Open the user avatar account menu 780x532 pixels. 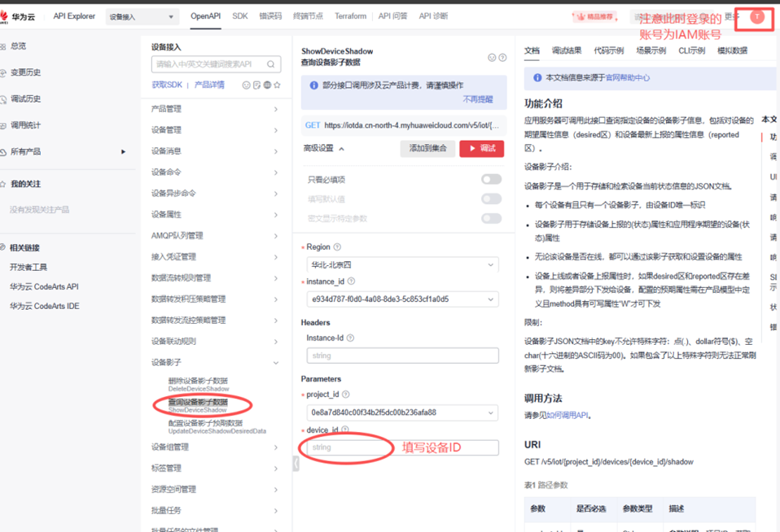[756, 17]
